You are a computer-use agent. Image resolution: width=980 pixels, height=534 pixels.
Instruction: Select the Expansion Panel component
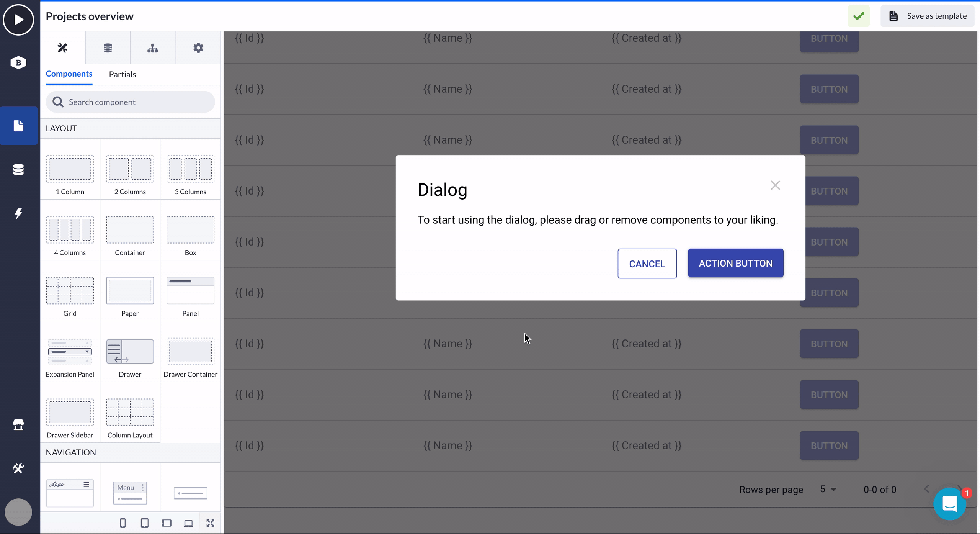coord(70,352)
